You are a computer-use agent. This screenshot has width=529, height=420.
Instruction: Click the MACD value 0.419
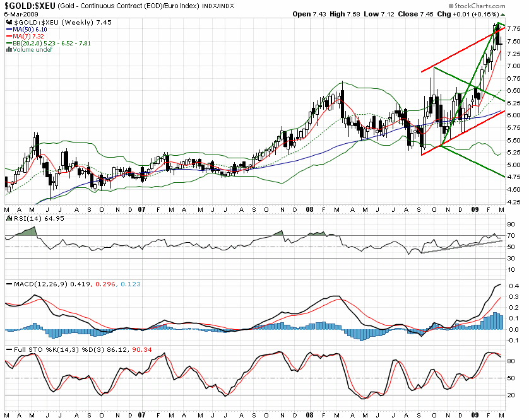click(80, 284)
